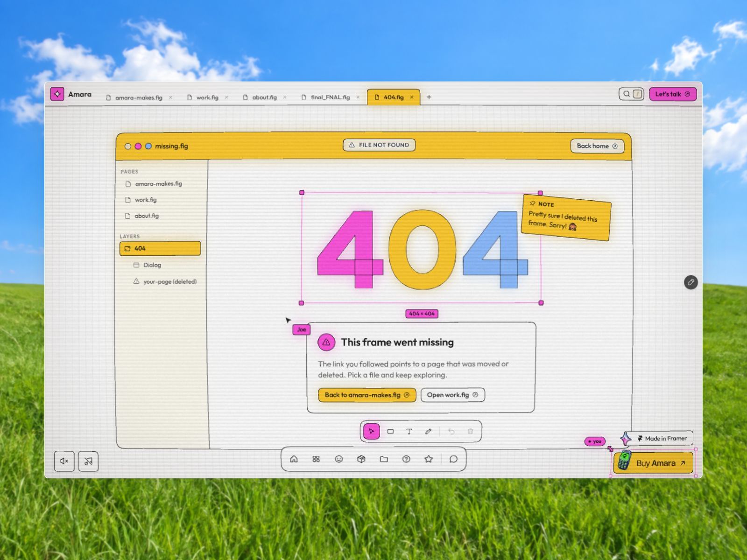Click the warning icon beside frame title
Viewport: 747px width, 560px height.
[x=326, y=342]
